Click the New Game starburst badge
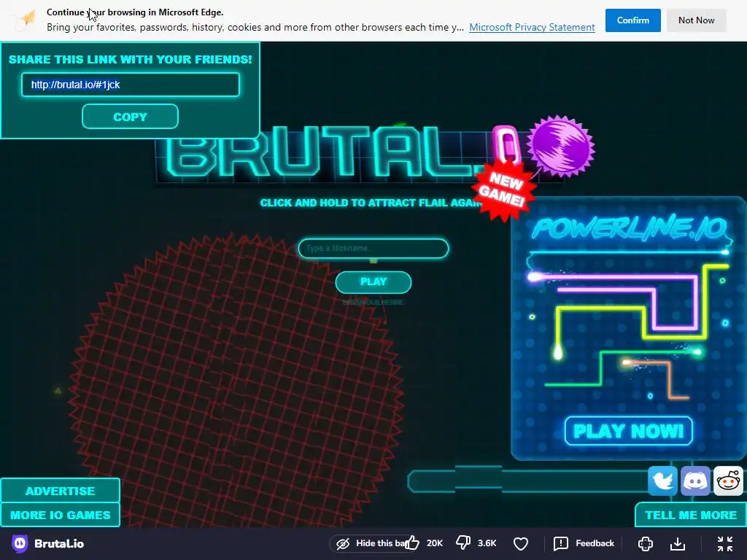Image resolution: width=747 pixels, height=560 pixels. 503,190
